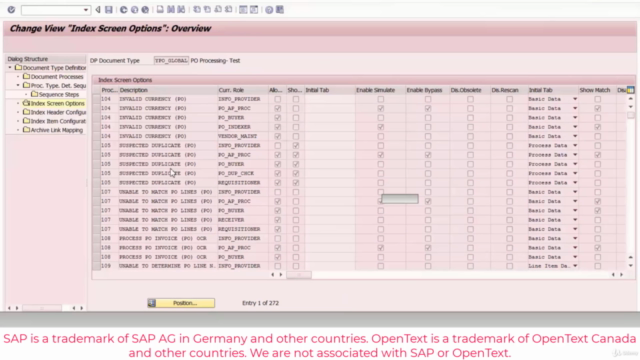Click the red Cancel icon
This screenshot has height=360, width=640.
pyautogui.click(x=145, y=9)
